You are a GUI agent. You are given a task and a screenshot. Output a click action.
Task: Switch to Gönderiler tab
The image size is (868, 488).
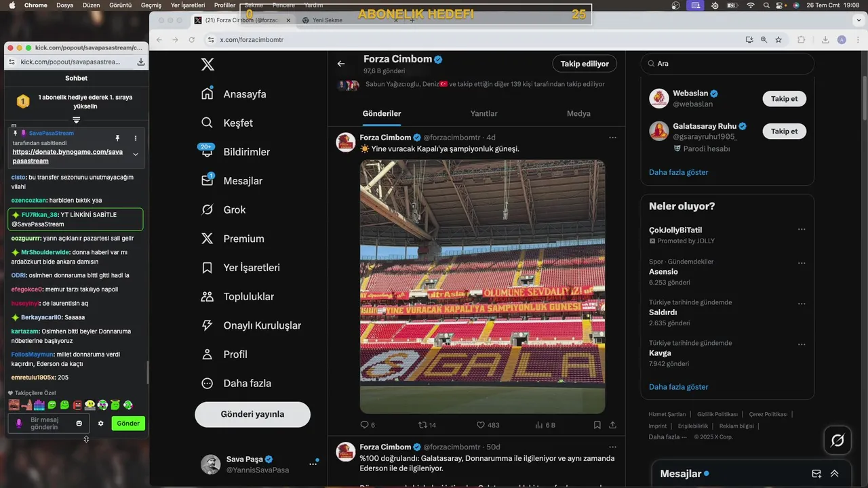point(382,113)
